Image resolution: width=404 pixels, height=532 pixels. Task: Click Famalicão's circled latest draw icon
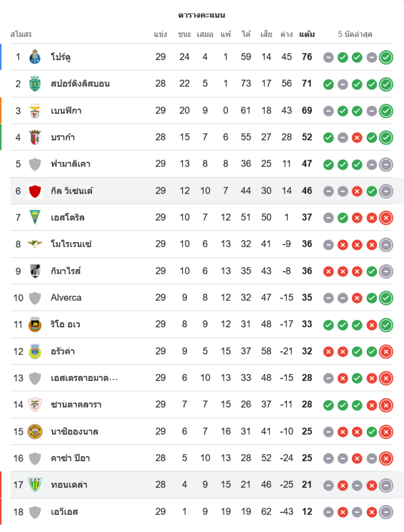coord(386,164)
